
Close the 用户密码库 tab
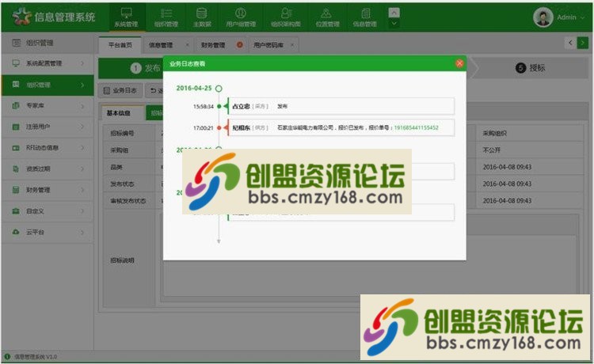point(292,45)
